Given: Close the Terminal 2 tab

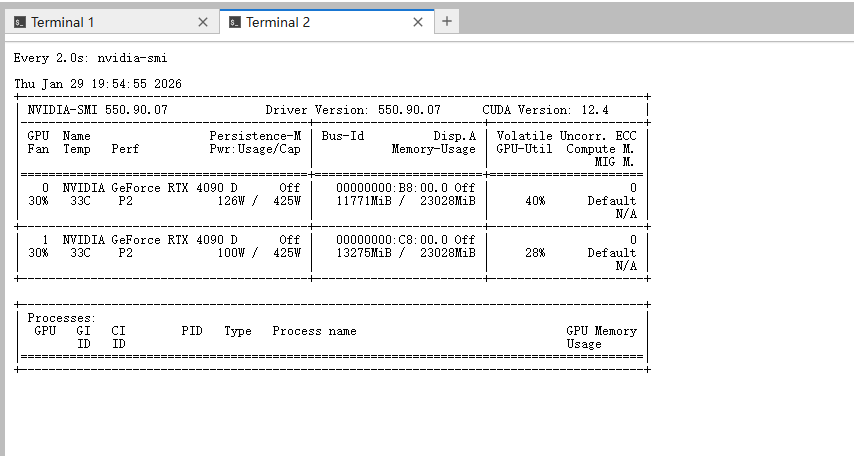Looking at the screenshot, I should tap(418, 22).
